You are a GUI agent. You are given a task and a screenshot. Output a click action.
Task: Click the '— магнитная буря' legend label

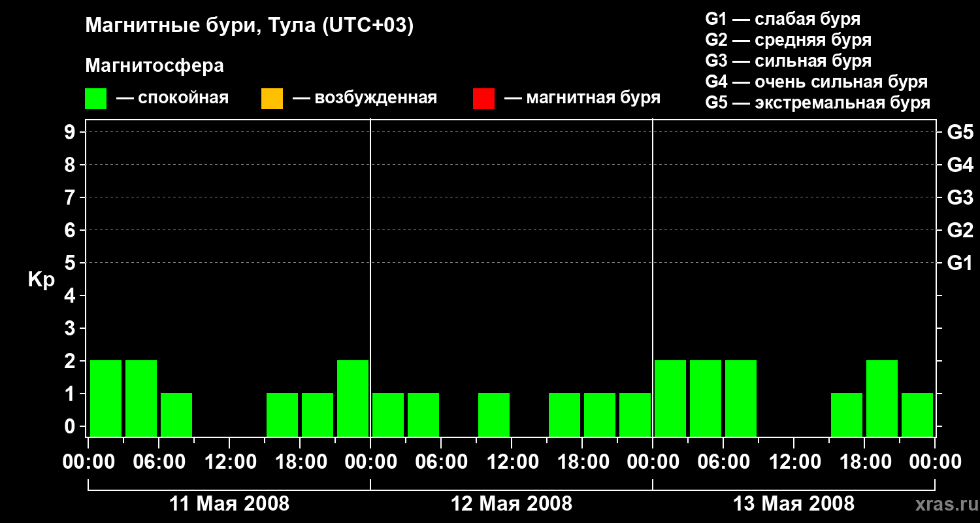tap(583, 98)
